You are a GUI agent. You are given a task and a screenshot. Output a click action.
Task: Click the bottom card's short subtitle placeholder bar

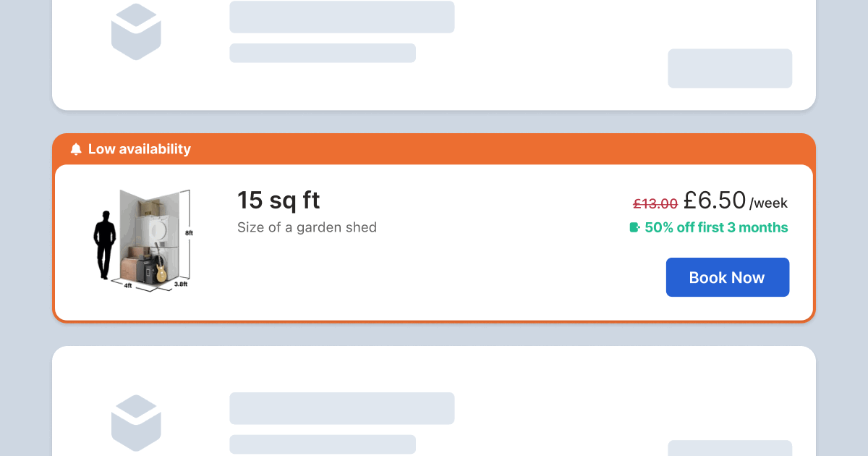[x=323, y=444]
